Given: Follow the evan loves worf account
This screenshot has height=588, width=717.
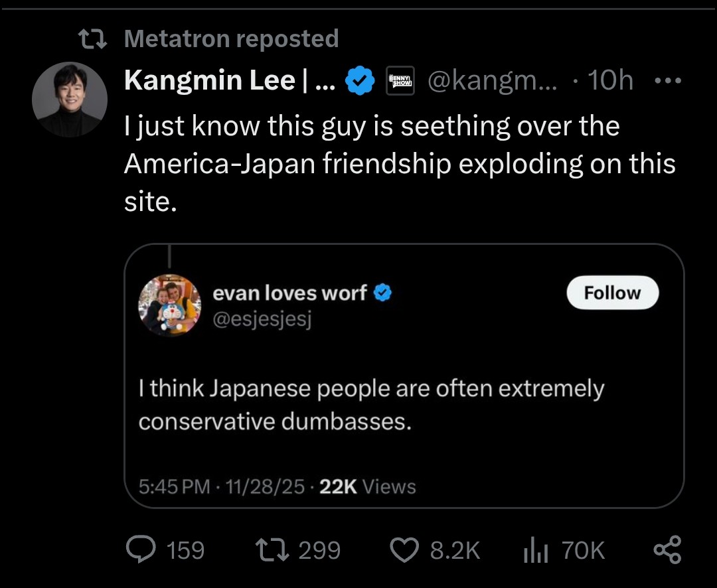Looking at the screenshot, I should 612,293.
